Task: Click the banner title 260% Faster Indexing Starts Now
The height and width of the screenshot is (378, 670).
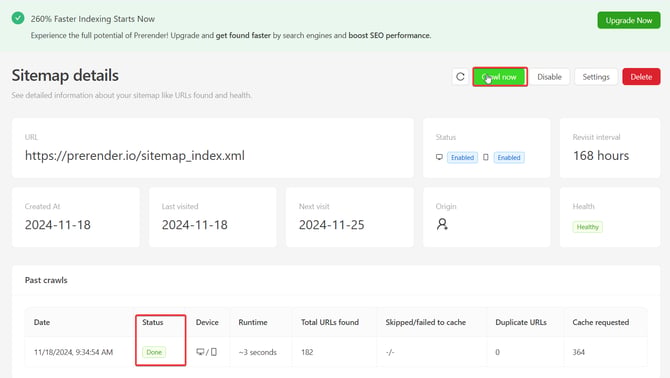Action: [x=93, y=19]
